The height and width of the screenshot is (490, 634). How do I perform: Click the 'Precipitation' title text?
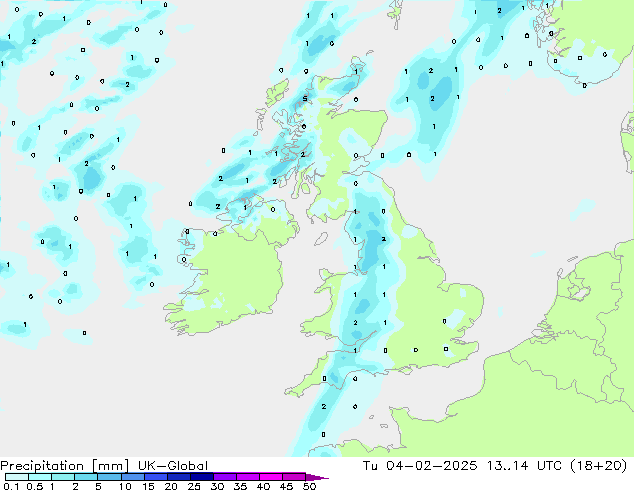click(x=42, y=466)
